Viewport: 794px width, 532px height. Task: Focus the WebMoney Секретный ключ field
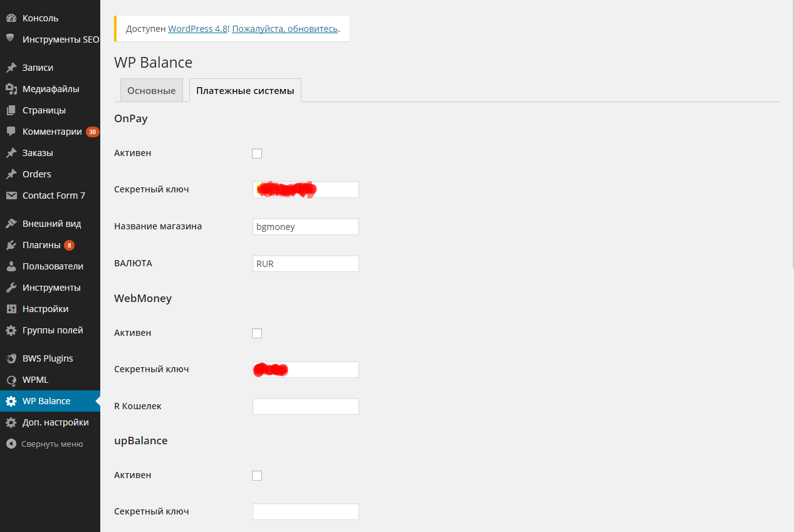pyautogui.click(x=306, y=370)
